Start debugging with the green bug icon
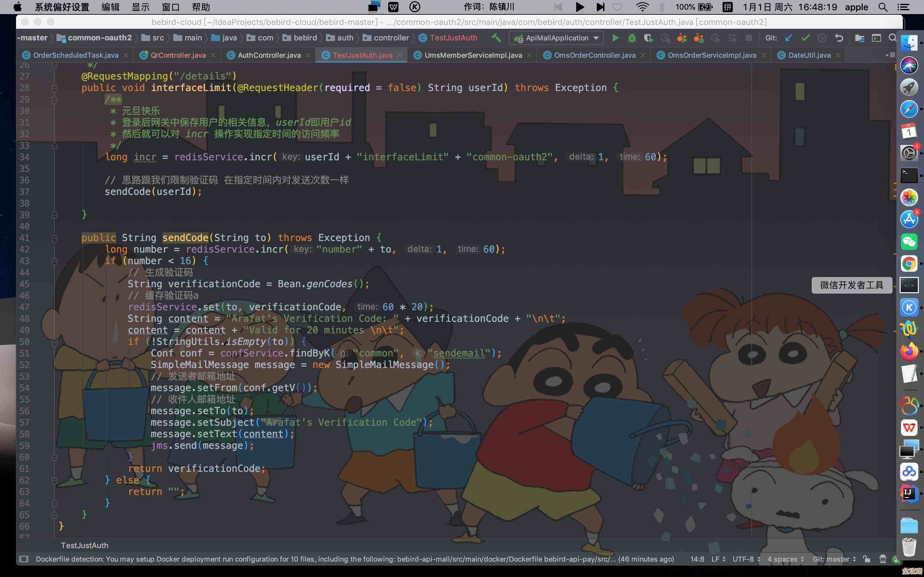924x577 pixels. click(632, 38)
